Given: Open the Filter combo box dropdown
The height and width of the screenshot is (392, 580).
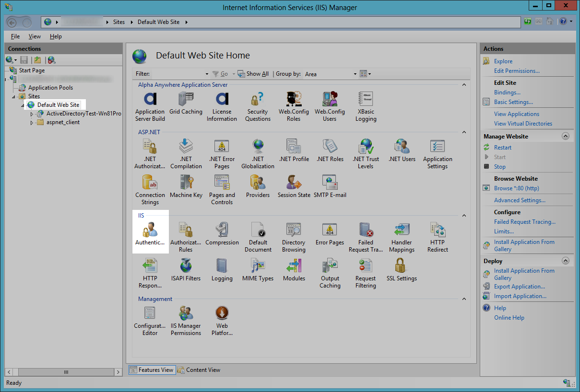Looking at the screenshot, I should (207, 74).
